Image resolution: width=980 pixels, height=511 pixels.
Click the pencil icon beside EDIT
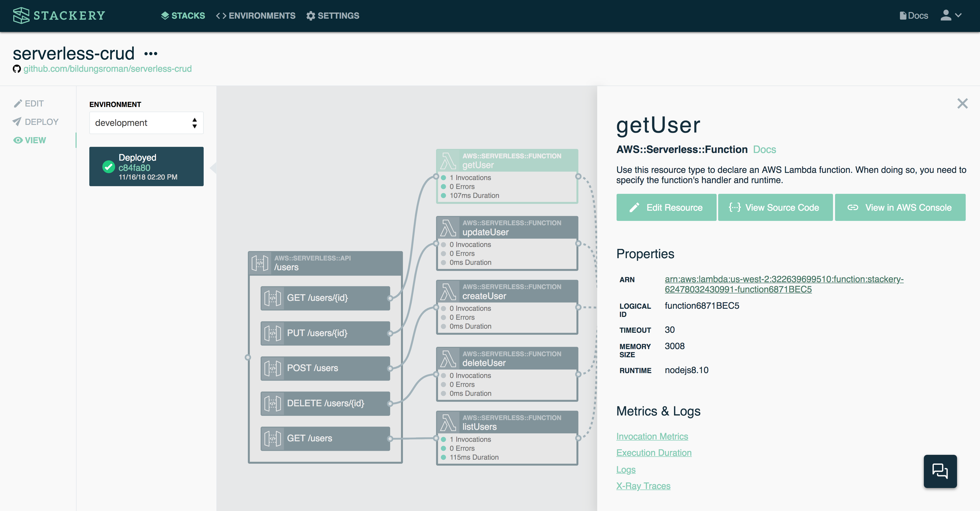coord(18,104)
